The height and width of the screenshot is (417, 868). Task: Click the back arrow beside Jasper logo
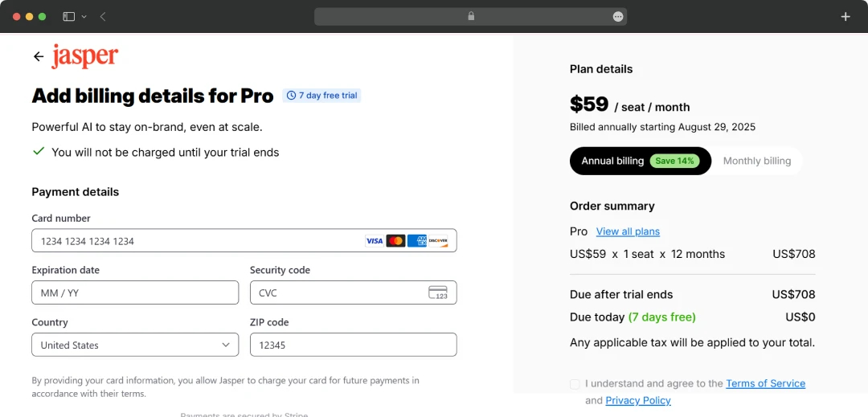click(39, 56)
